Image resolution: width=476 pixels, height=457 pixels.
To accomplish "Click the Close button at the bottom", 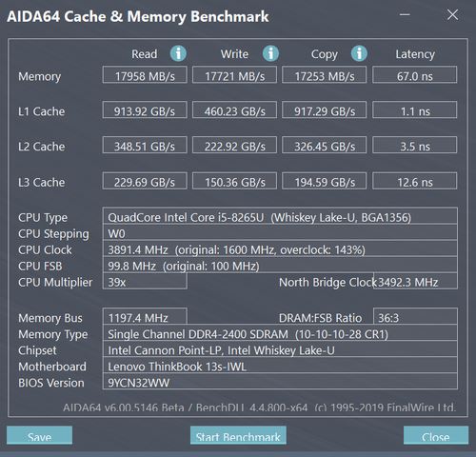I will click(436, 435).
